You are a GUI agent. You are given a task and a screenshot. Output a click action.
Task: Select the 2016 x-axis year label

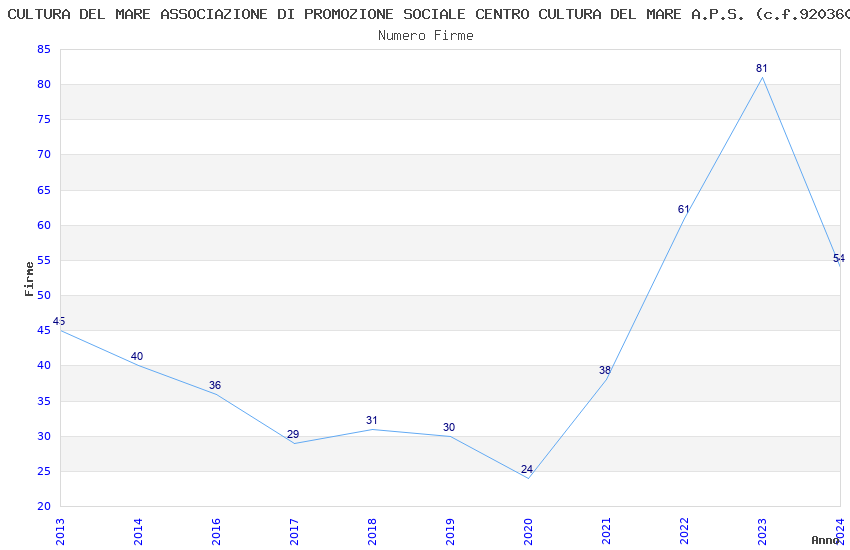click(216, 532)
